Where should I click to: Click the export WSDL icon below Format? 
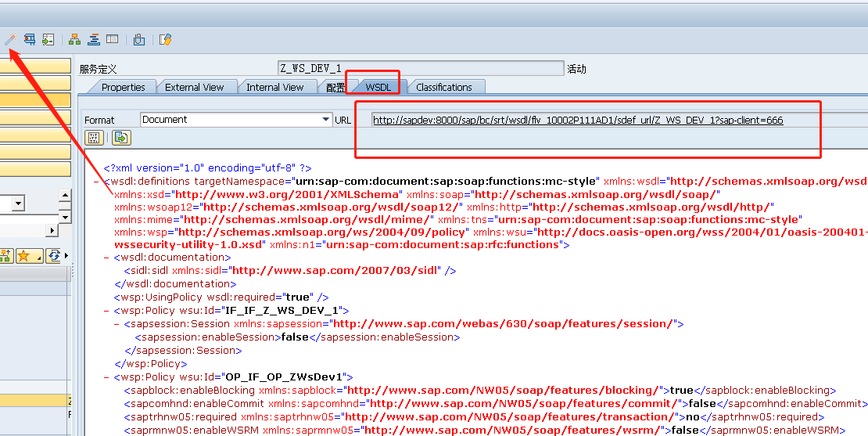pyautogui.click(x=121, y=139)
